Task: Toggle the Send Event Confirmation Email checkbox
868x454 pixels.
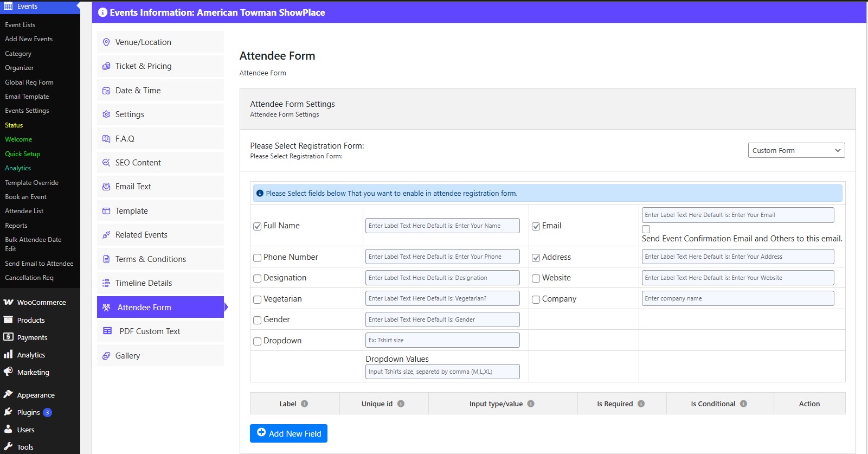Action: point(646,229)
